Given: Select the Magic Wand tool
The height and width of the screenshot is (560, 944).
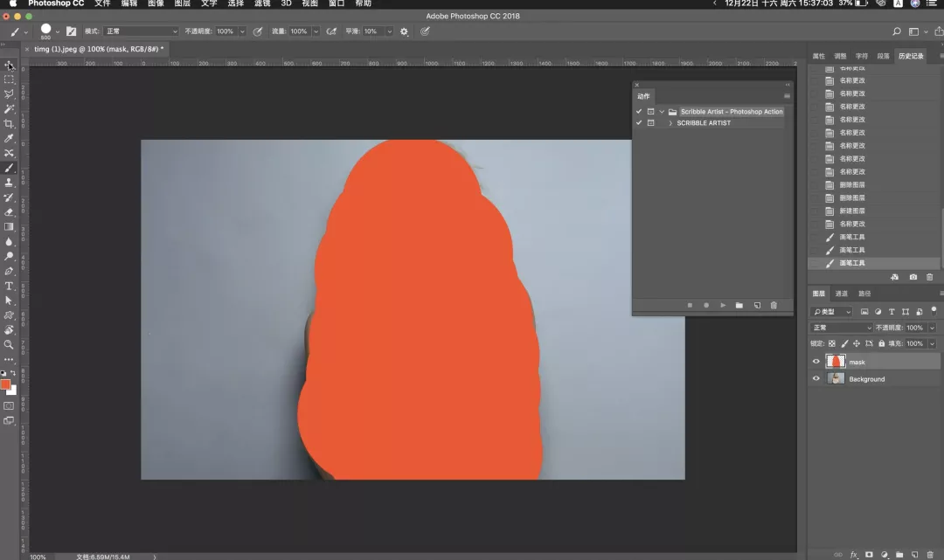Looking at the screenshot, I should 9,109.
